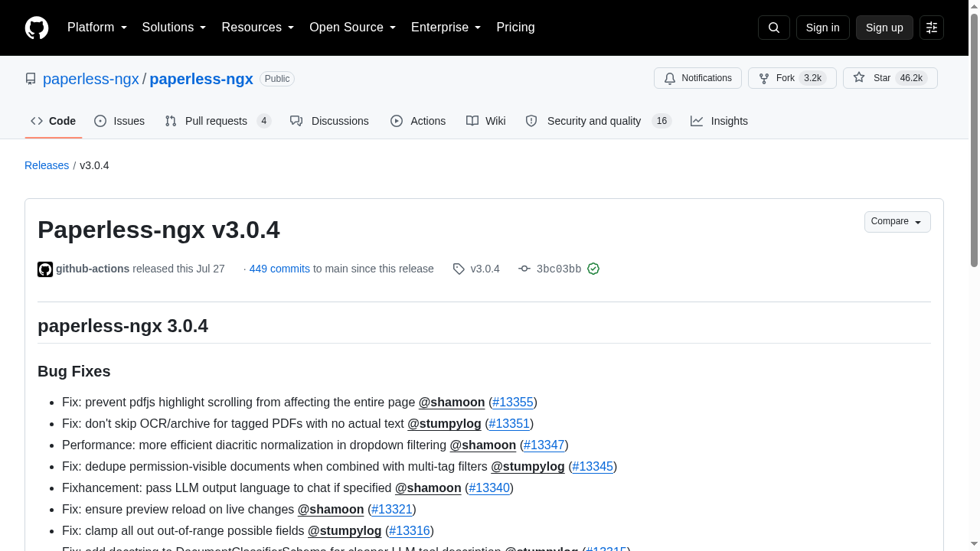
Task: Click the tag icon beside v3.0.4
Action: tap(459, 269)
